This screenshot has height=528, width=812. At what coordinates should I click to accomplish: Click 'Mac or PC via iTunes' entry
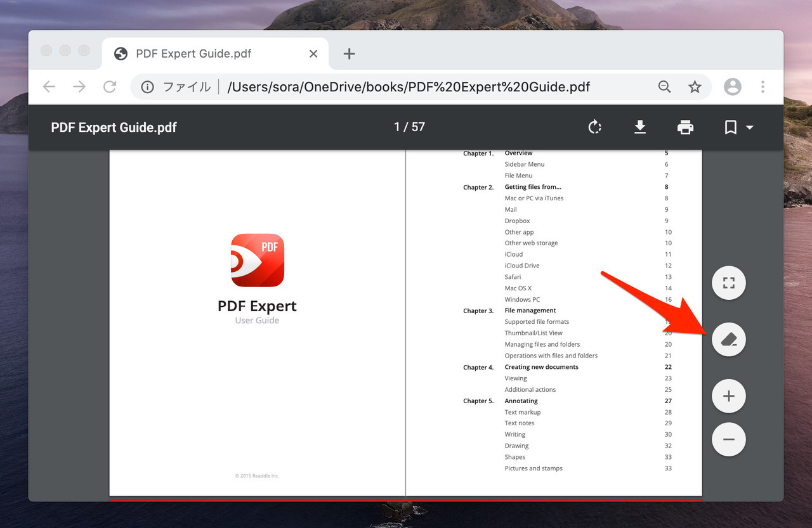click(x=534, y=198)
